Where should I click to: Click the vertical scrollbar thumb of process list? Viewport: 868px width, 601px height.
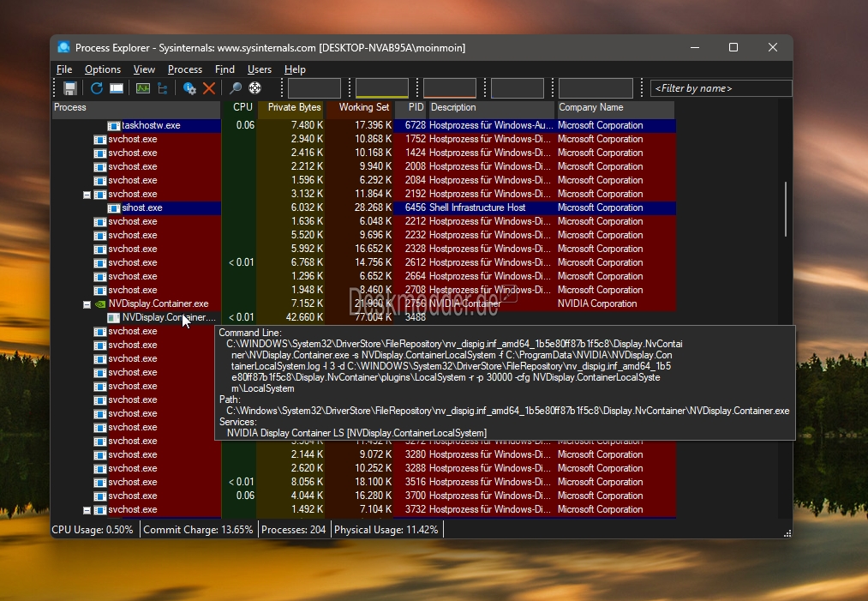click(786, 209)
